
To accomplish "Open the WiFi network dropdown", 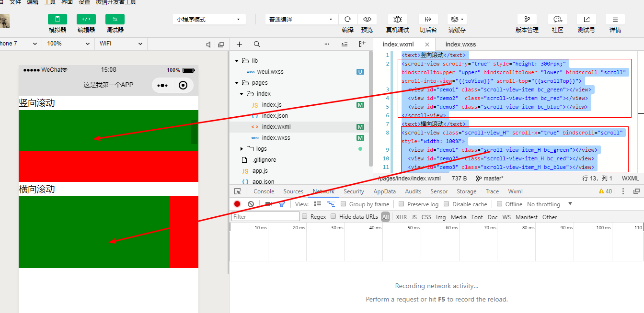I will click(121, 44).
